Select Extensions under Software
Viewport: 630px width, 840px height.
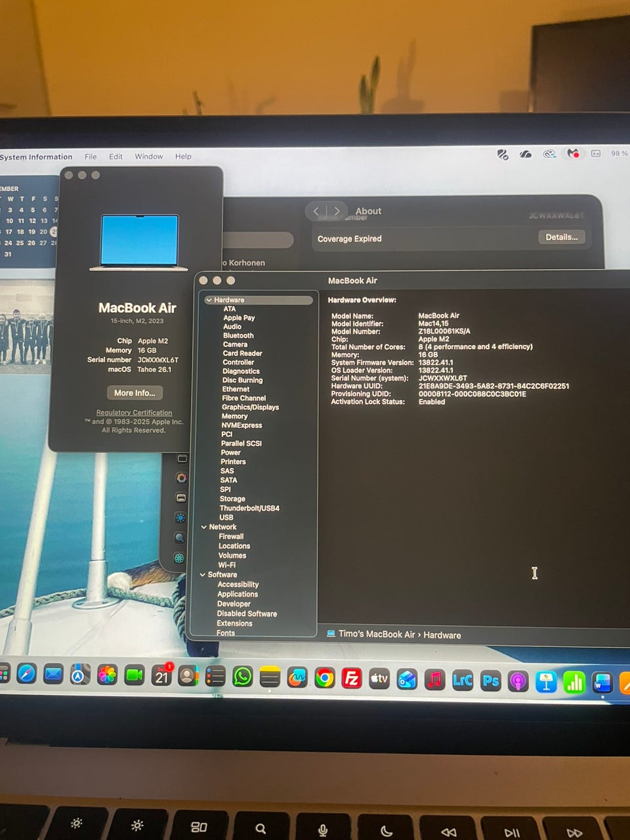[234, 623]
